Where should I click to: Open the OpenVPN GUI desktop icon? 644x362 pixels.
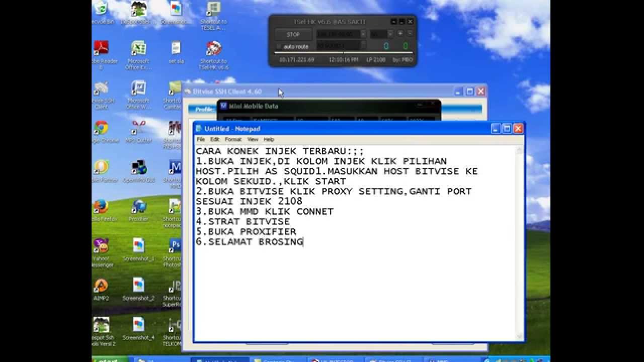[138, 171]
